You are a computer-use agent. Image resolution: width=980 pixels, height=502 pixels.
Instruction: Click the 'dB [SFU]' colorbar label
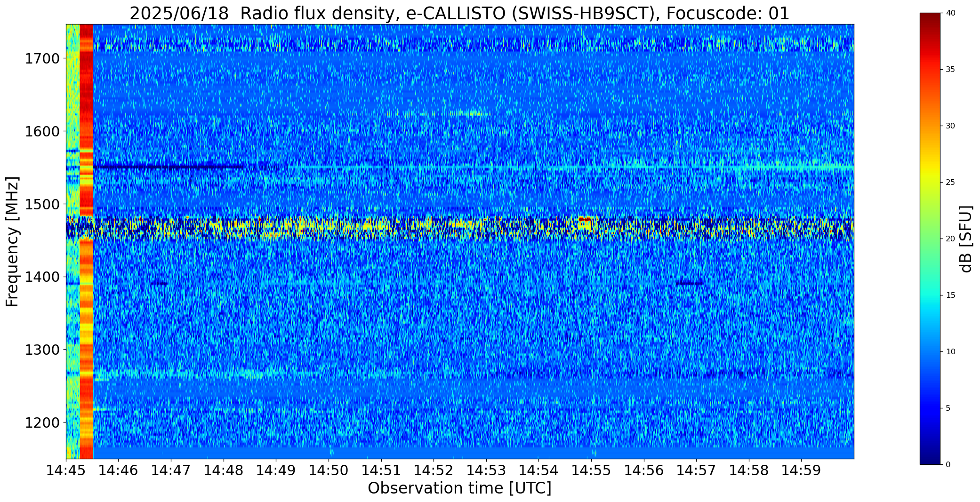point(965,239)
